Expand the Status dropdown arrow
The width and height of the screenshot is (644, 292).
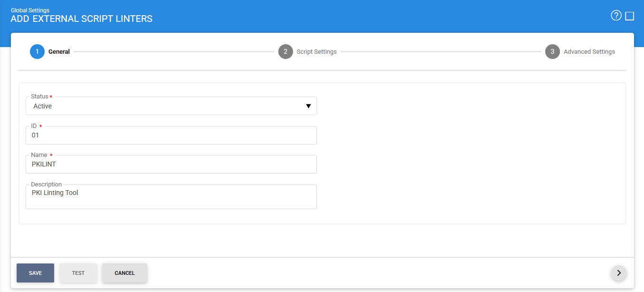tap(308, 107)
